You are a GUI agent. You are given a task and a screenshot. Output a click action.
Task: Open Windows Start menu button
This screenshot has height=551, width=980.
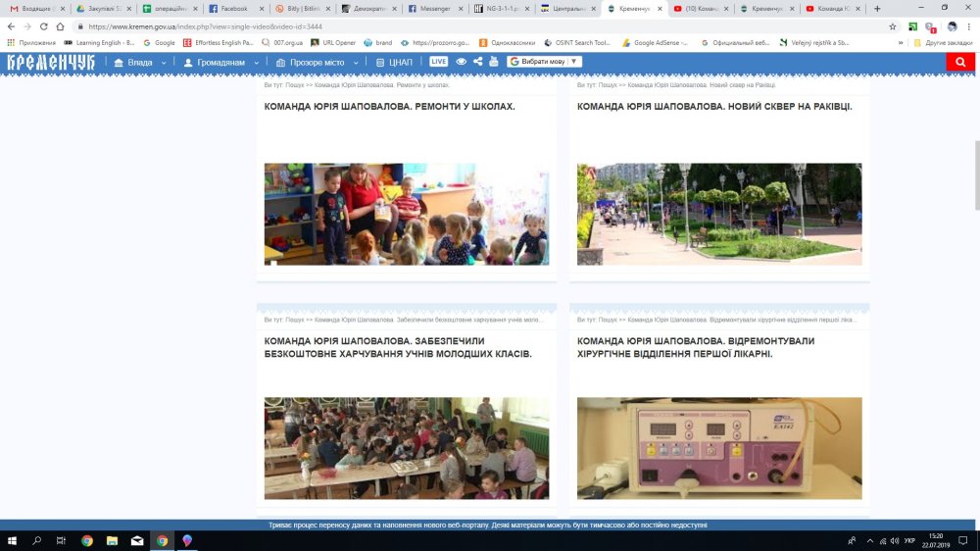pos(14,540)
